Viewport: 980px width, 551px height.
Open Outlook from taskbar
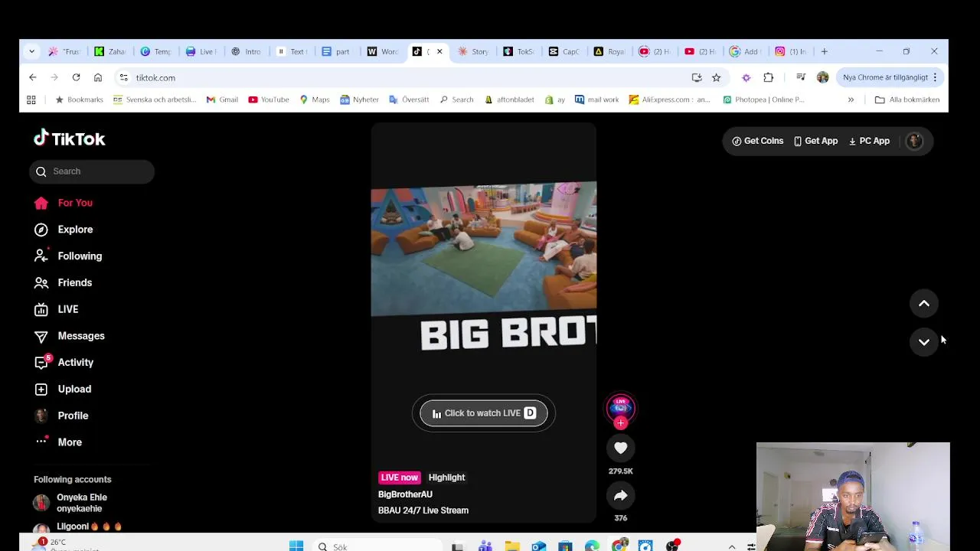pyautogui.click(x=539, y=546)
